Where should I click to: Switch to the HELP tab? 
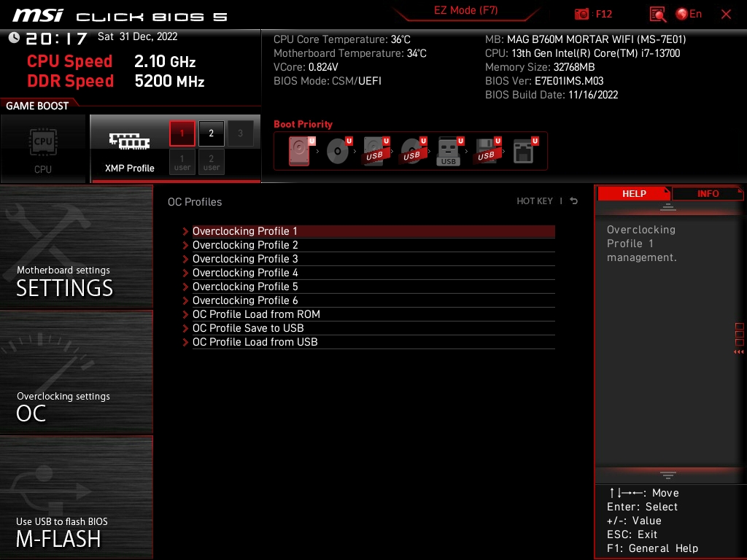pos(634,194)
